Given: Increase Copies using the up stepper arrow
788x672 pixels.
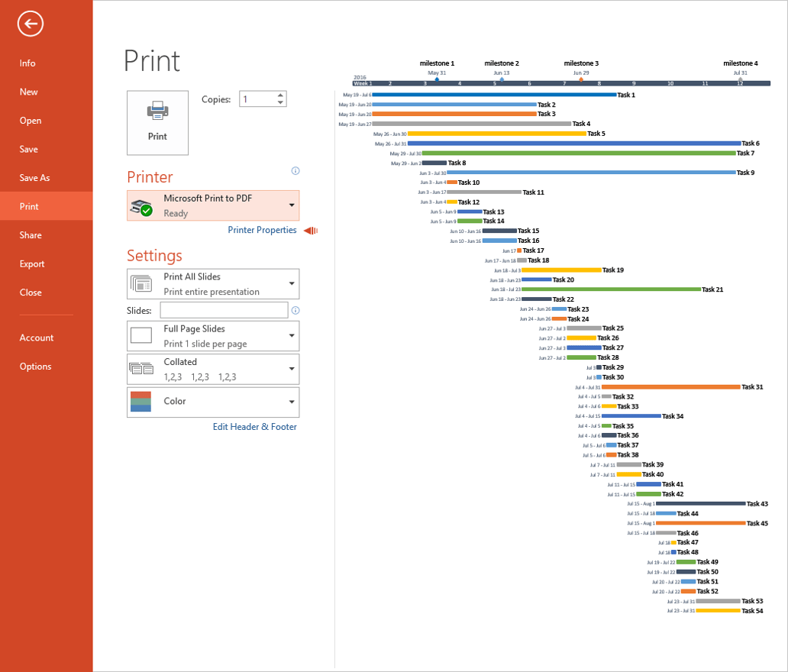Looking at the screenshot, I should point(281,95).
